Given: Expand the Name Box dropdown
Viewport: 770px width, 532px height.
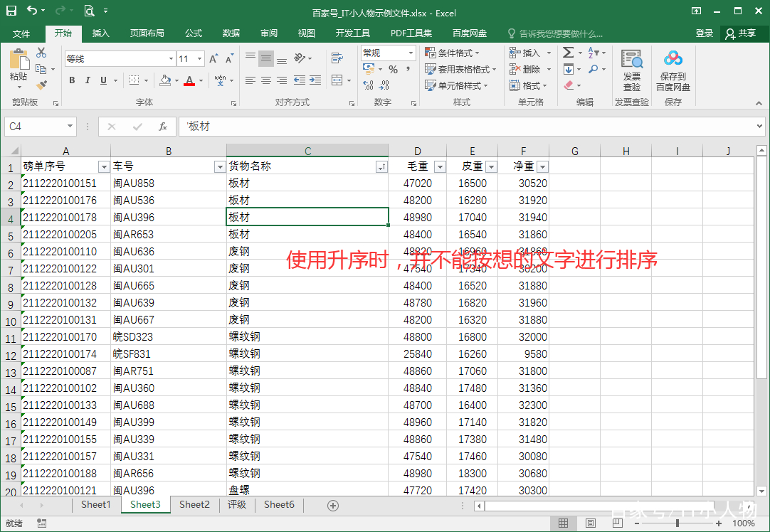Looking at the screenshot, I should click(70, 127).
